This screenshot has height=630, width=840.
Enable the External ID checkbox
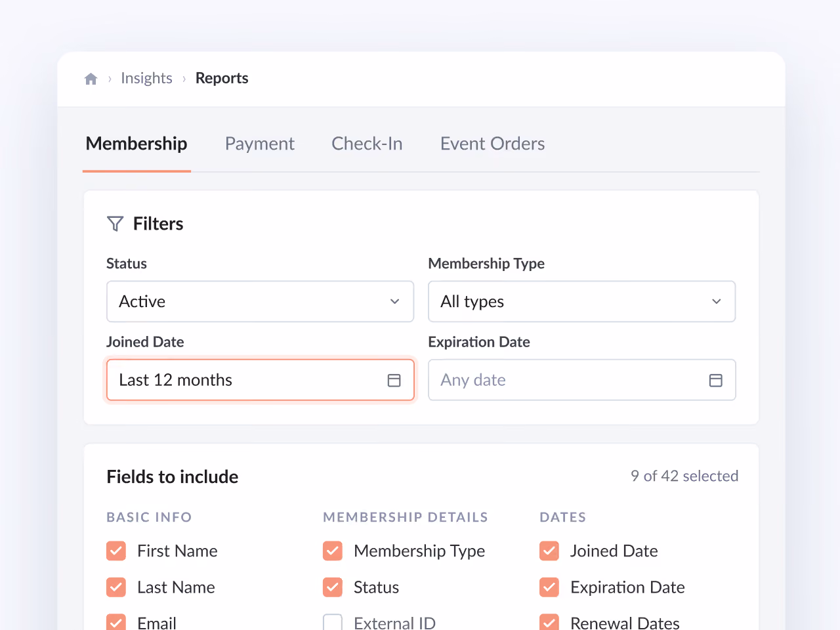(333, 623)
